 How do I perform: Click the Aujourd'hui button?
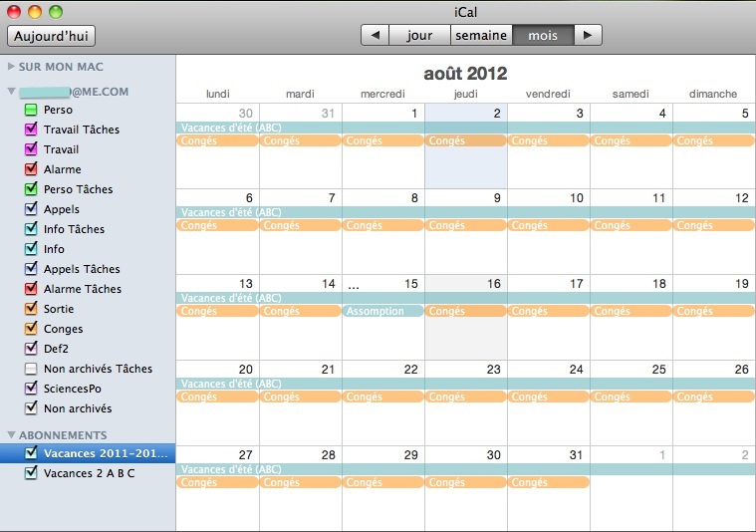point(51,36)
